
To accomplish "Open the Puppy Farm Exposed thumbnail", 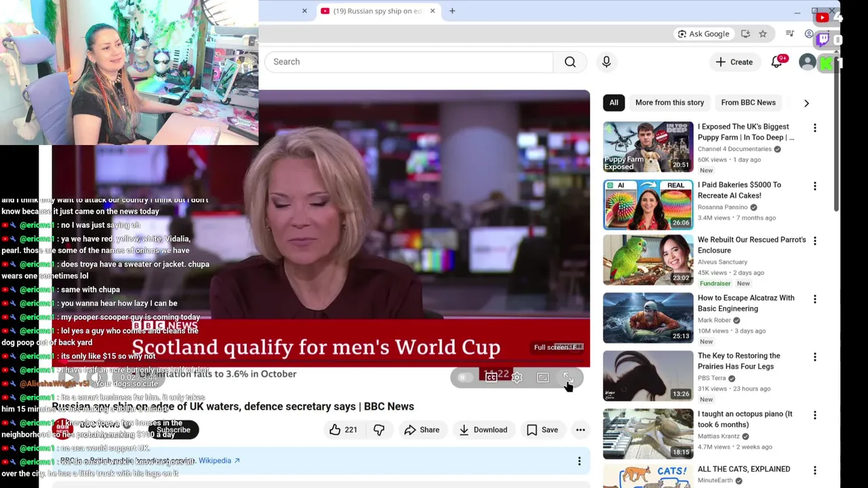I will coord(648,147).
